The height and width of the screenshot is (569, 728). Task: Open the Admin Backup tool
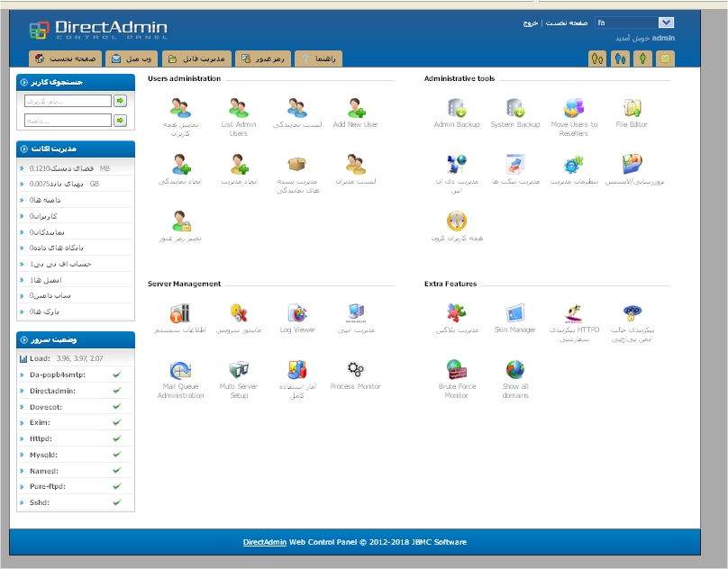(457, 108)
